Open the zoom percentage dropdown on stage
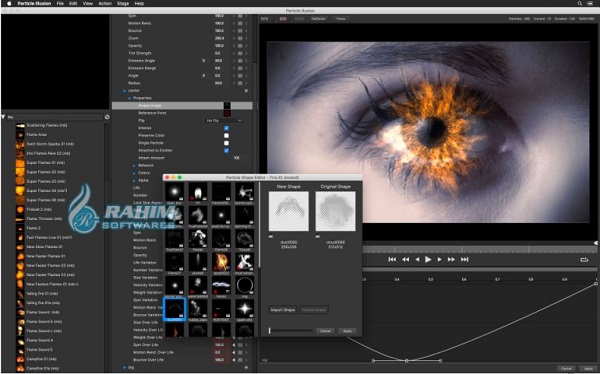Screen dimensions: 600x374 264,19
